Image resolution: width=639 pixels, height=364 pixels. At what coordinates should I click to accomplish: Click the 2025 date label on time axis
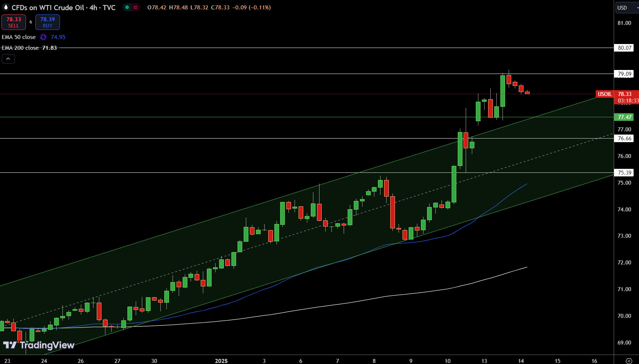point(221,361)
